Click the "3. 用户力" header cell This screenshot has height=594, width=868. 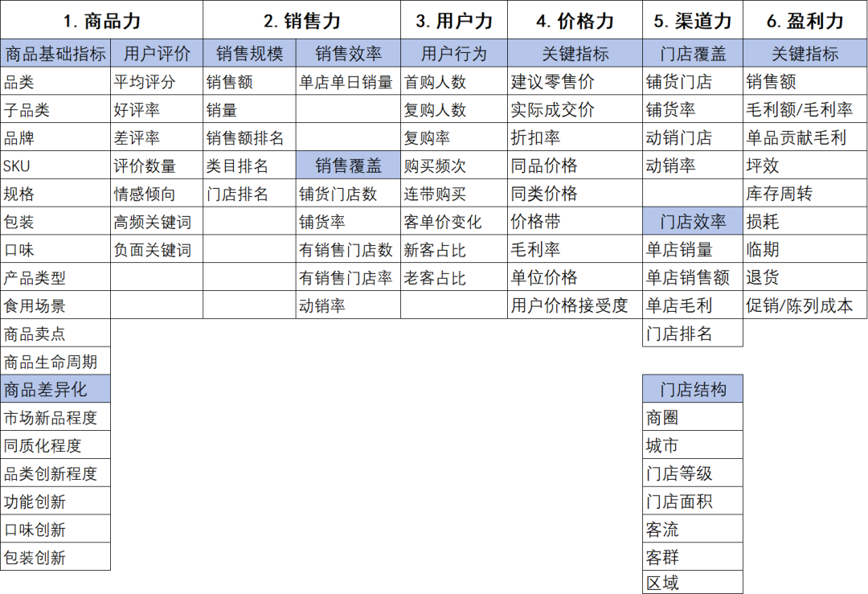point(454,20)
